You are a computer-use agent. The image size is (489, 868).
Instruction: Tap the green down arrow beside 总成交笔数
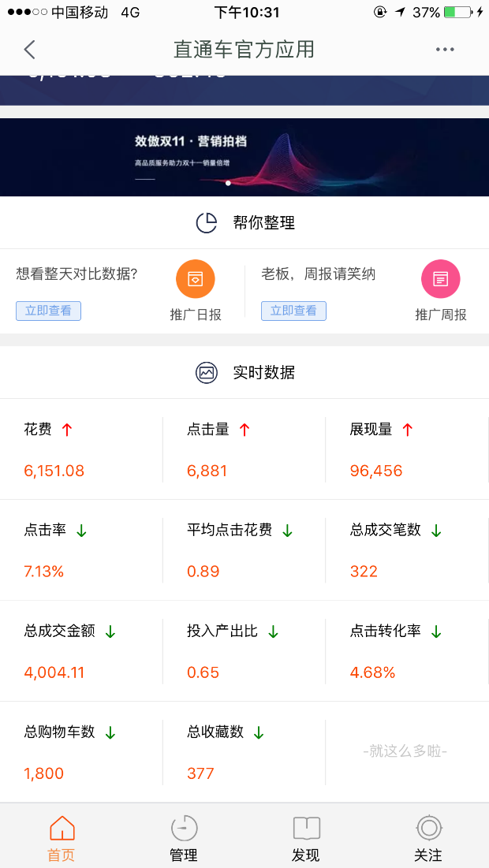tap(436, 531)
